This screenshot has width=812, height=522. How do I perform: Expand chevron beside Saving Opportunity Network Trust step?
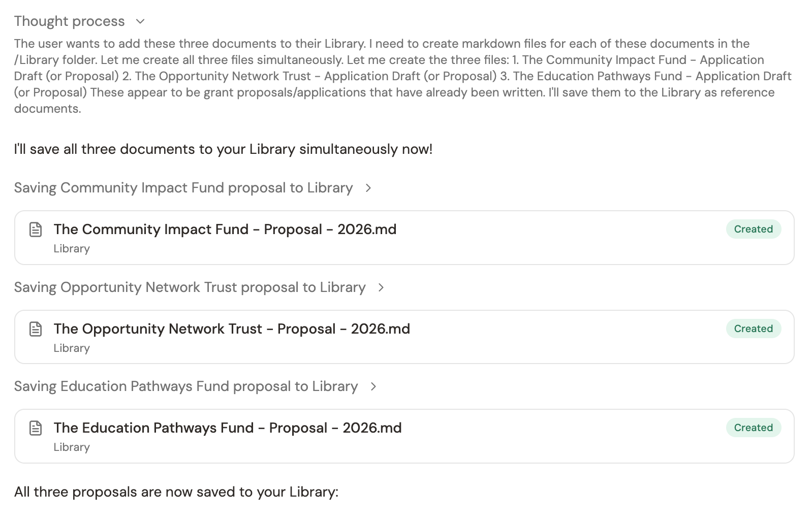381,287
